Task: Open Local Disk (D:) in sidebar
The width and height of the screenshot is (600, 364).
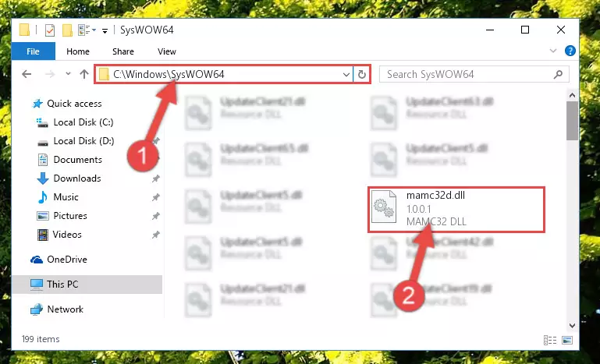Action: 83,141
